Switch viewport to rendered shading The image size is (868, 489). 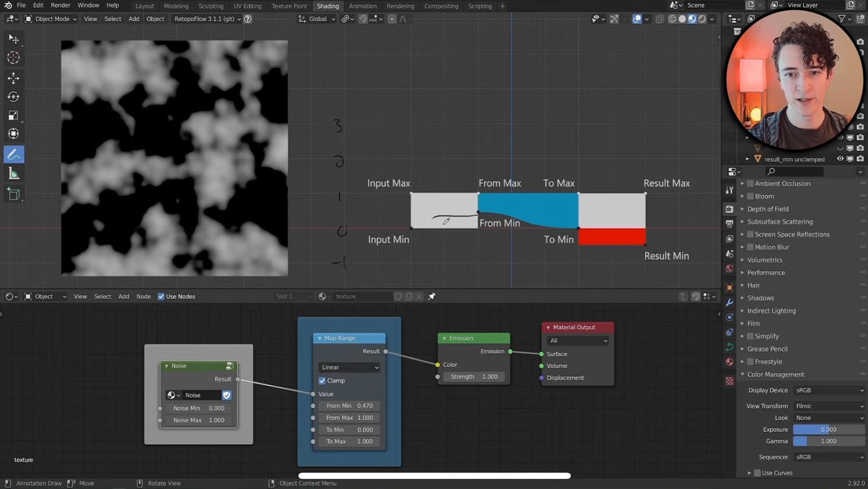(702, 19)
